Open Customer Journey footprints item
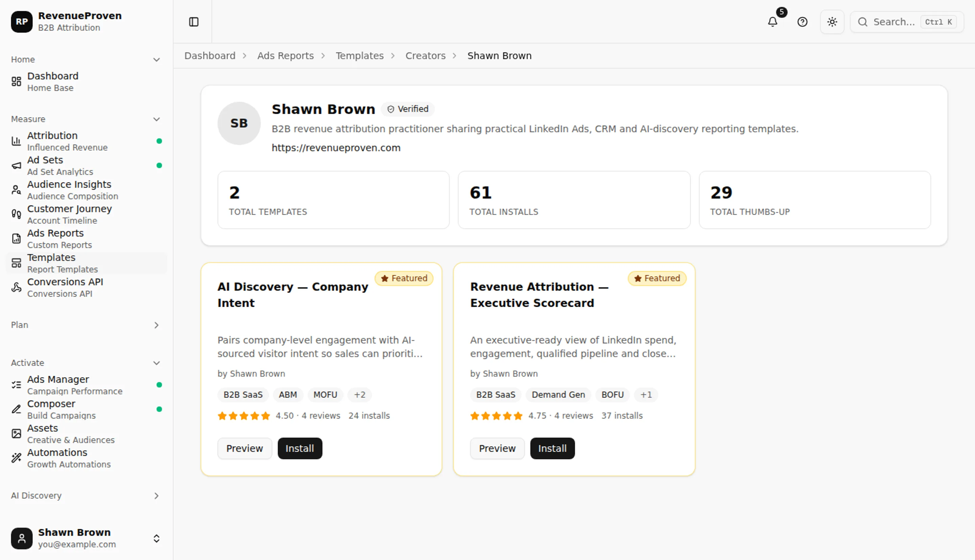 [86, 214]
